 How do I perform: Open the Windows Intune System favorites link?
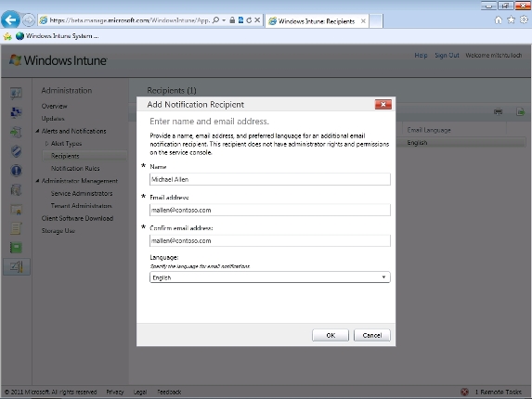tap(58, 36)
